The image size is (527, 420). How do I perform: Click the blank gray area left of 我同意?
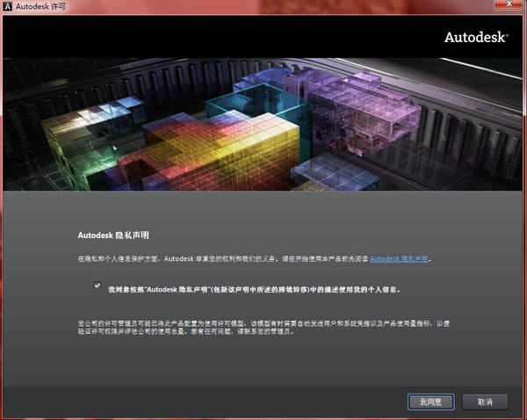pyautogui.click(x=220, y=401)
